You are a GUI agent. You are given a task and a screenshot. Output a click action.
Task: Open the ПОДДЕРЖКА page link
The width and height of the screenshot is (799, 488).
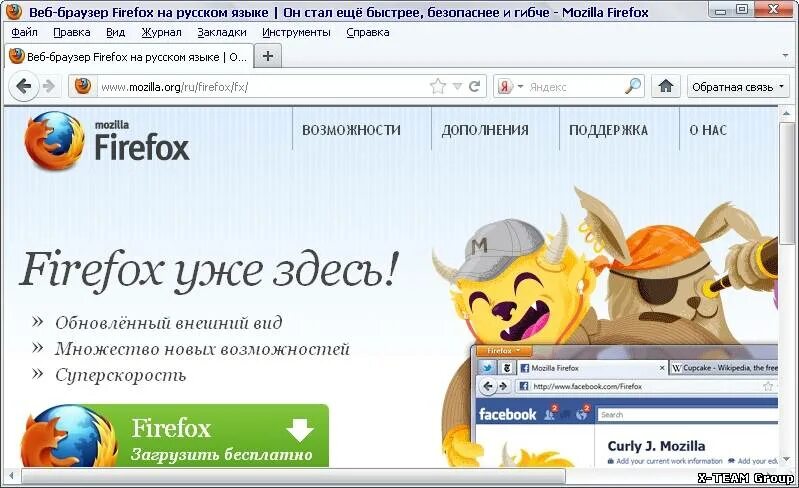(608, 130)
